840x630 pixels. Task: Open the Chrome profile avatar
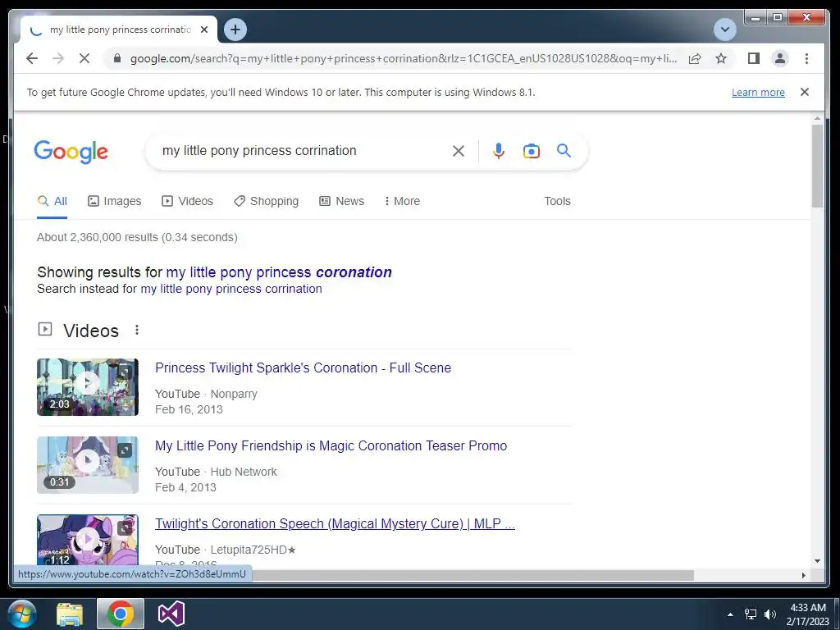click(780, 58)
